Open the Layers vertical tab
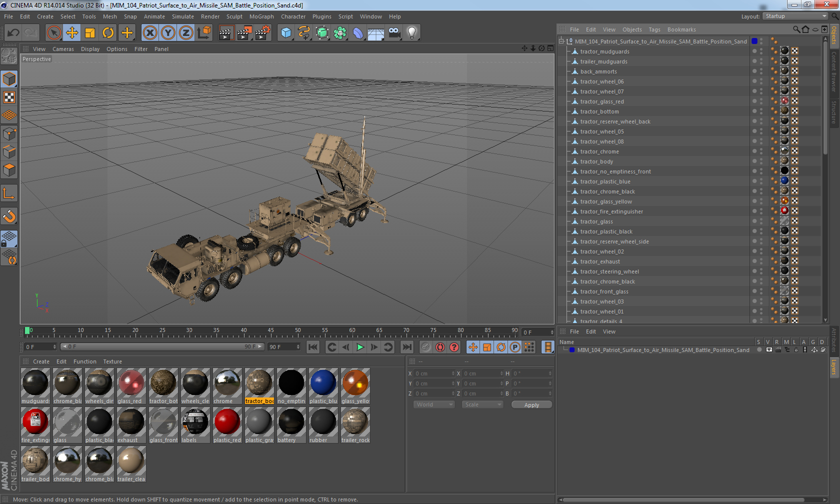The height and width of the screenshot is (504, 840). pyautogui.click(x=834, y=367)
